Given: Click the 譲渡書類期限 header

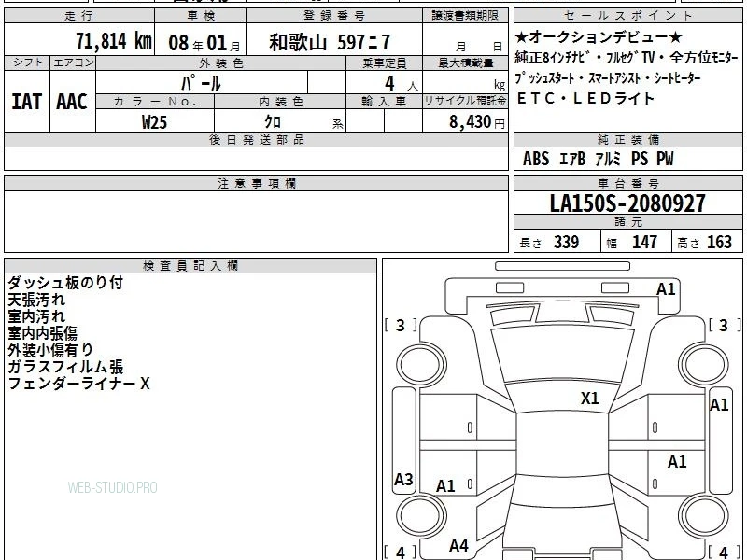Looking at the screenshot, I should pyautogui.click(x=465, y=16).
